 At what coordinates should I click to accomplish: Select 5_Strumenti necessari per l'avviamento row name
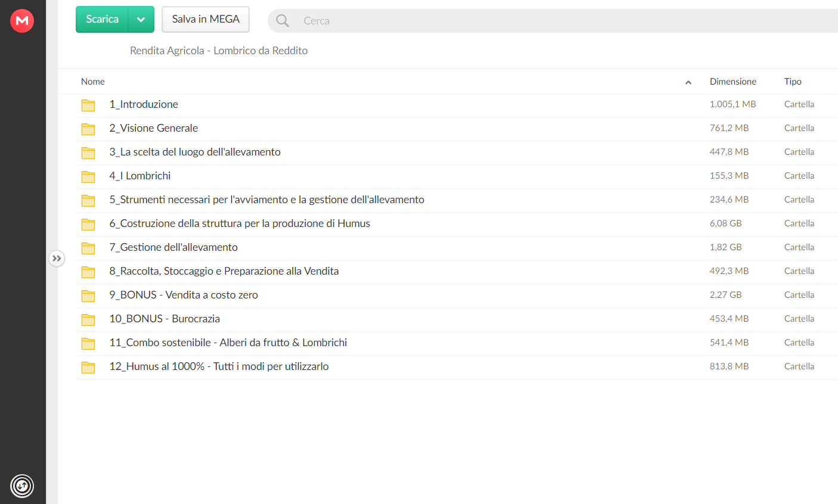[266, 200]
